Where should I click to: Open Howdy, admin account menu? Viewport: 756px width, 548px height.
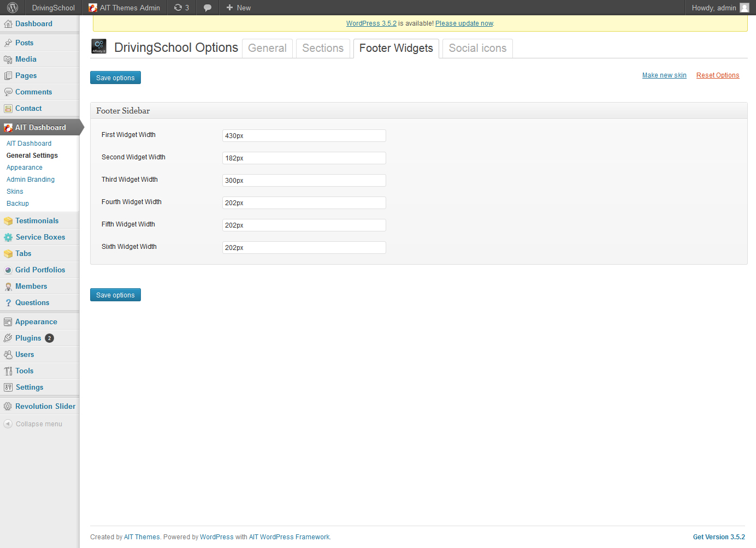(x=720, y=8)
